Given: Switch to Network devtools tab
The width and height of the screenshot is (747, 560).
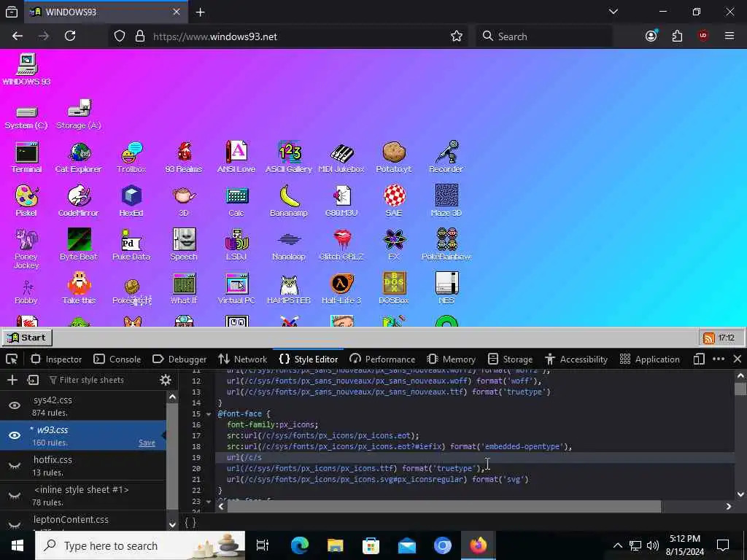Looking at the screenshot, I should pos(242,359).
